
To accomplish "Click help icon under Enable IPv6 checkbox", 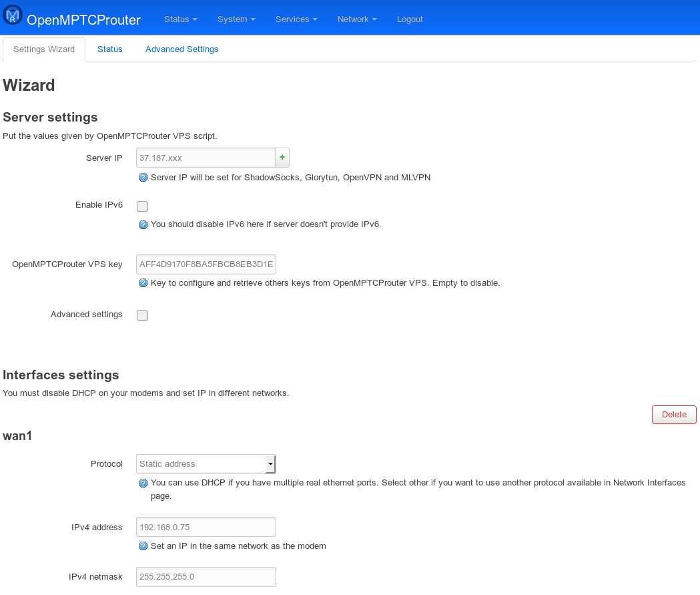I will click(143, 224).
